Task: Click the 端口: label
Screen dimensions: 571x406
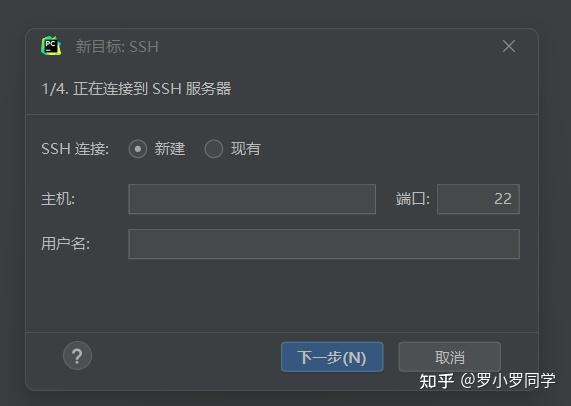Action: [413, 199]
